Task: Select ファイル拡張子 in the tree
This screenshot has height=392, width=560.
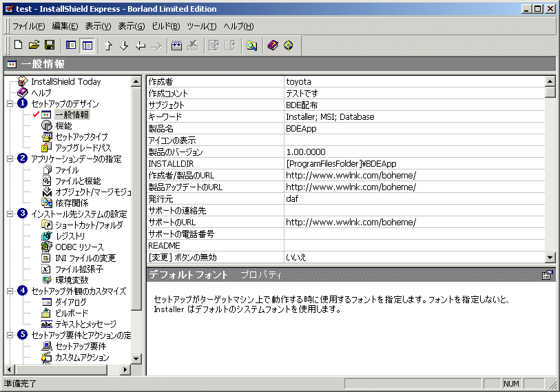Action: tap(79, 269)
